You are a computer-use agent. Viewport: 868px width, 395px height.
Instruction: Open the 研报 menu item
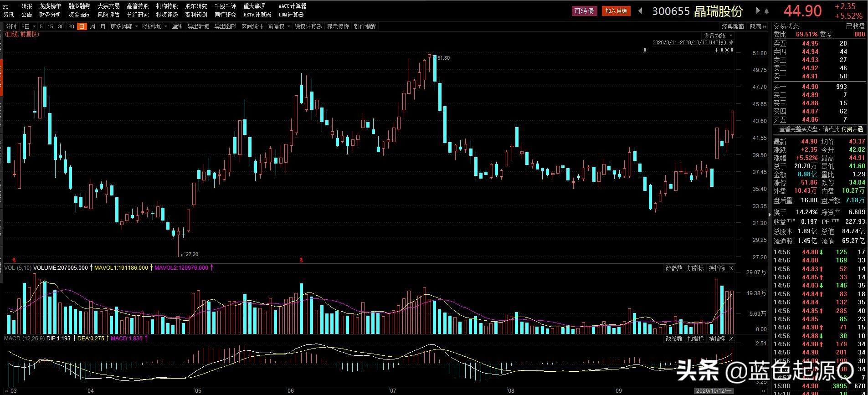(x=27, y=6)
